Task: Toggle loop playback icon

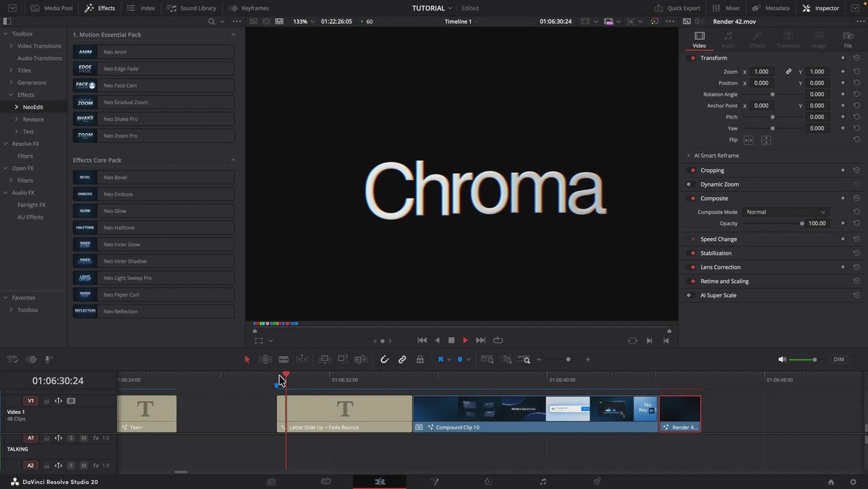Action: tap(498, 340)
